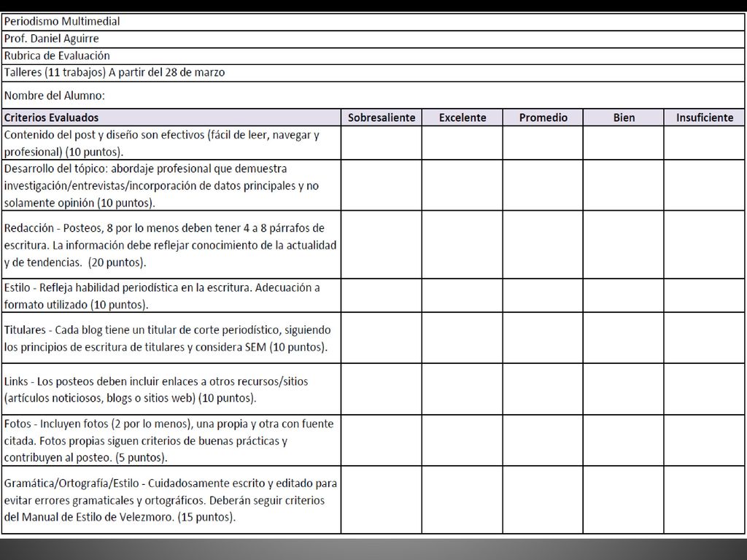
Task: Click Promedio cell for 'Gramática/Ortografía/Estilo' row
Action: coord(543,500)
